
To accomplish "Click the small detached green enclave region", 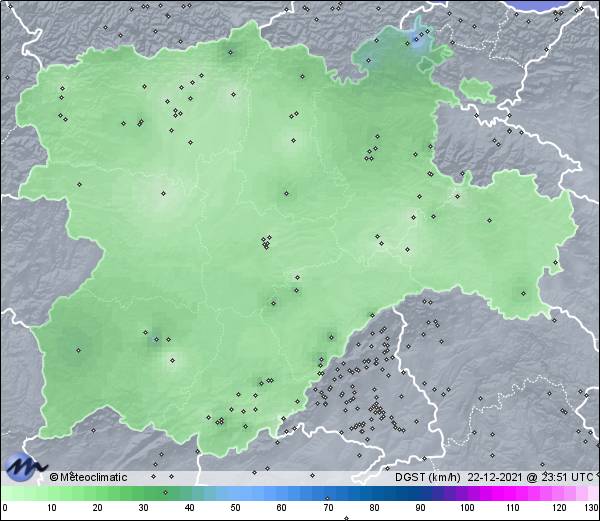I will point(477,90).
